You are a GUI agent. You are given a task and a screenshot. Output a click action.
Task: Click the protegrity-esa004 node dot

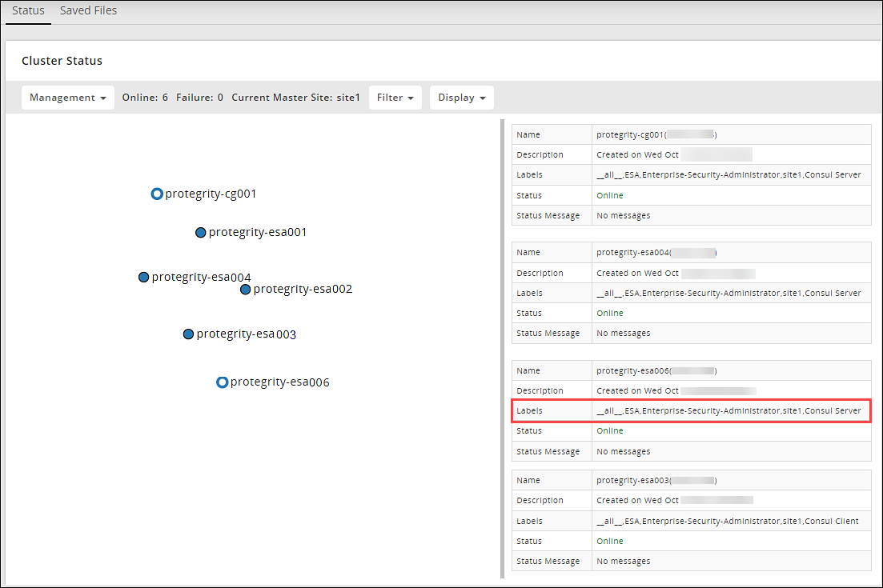[x=144, y=277]
